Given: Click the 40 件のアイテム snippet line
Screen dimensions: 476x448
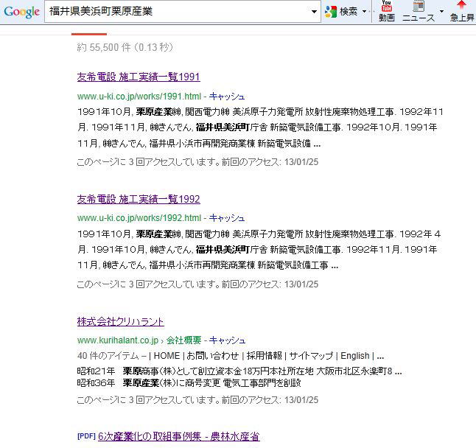Looking at the screenshot, I should [231, 355].
